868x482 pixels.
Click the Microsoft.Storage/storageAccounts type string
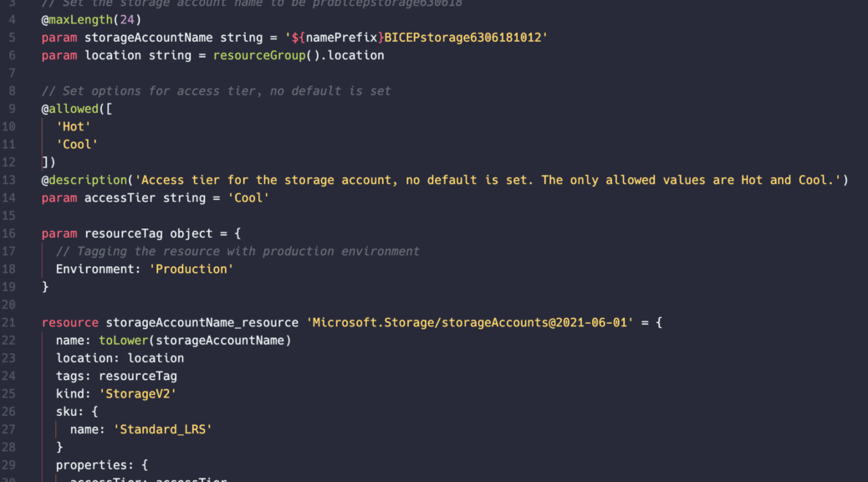click(x=469, y=322)
